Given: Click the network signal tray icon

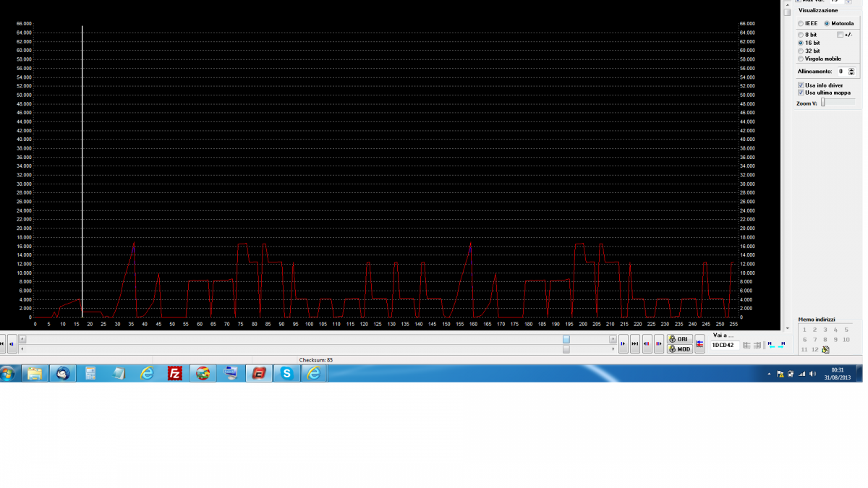Looking at the screenshot, I should [802, 374].
